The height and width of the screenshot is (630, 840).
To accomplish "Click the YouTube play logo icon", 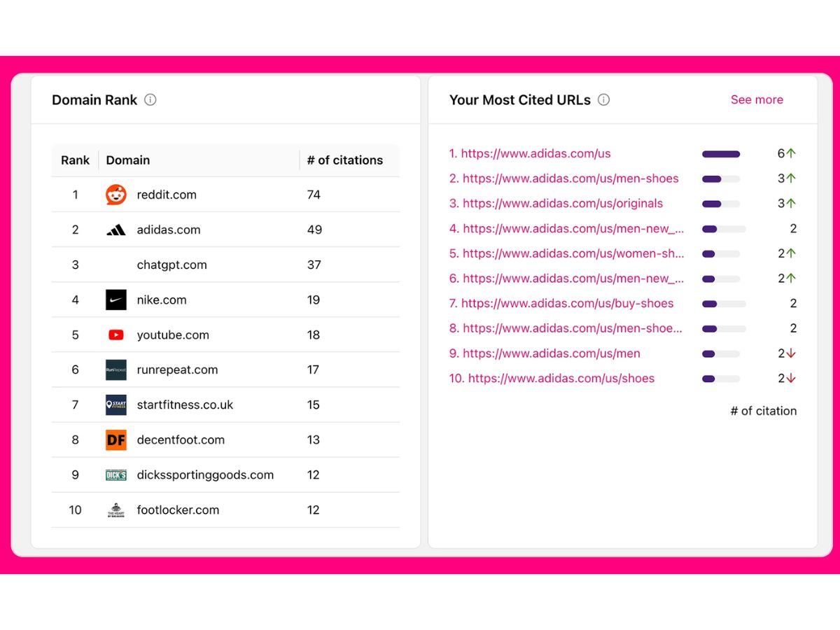I will [116, 335].
